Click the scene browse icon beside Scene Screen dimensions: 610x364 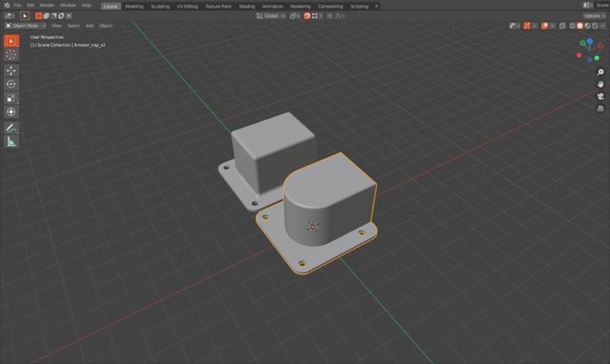point(587,5)
